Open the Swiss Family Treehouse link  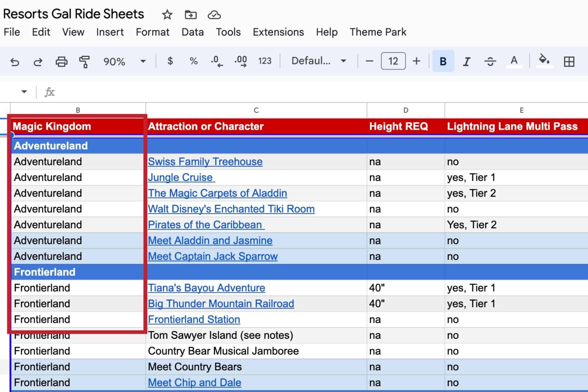205,162
